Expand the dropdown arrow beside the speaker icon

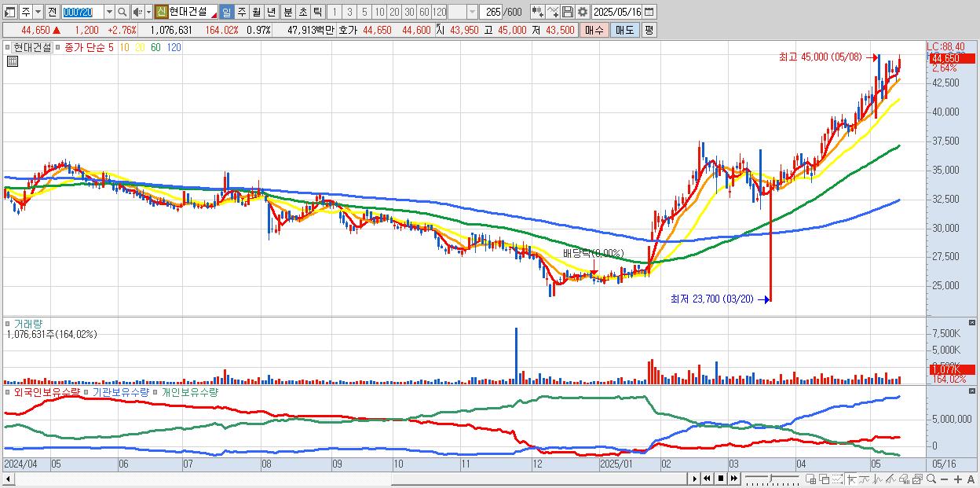148,12
